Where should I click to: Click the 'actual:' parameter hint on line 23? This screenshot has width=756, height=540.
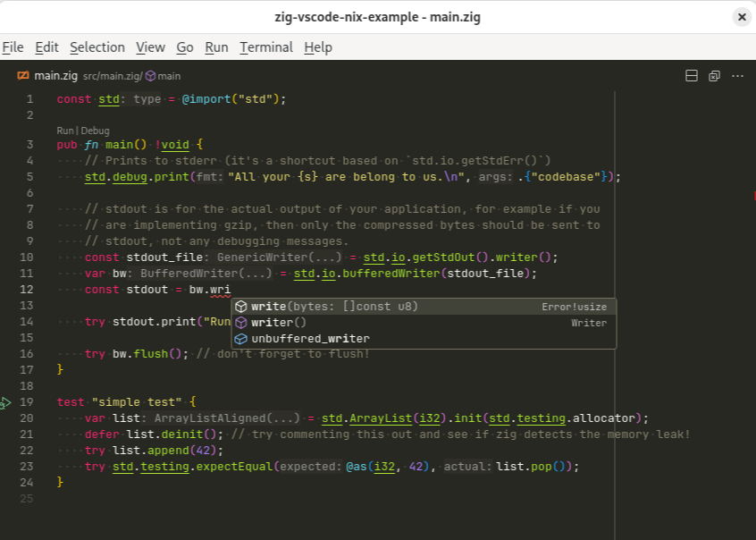(x=467, y=466)
